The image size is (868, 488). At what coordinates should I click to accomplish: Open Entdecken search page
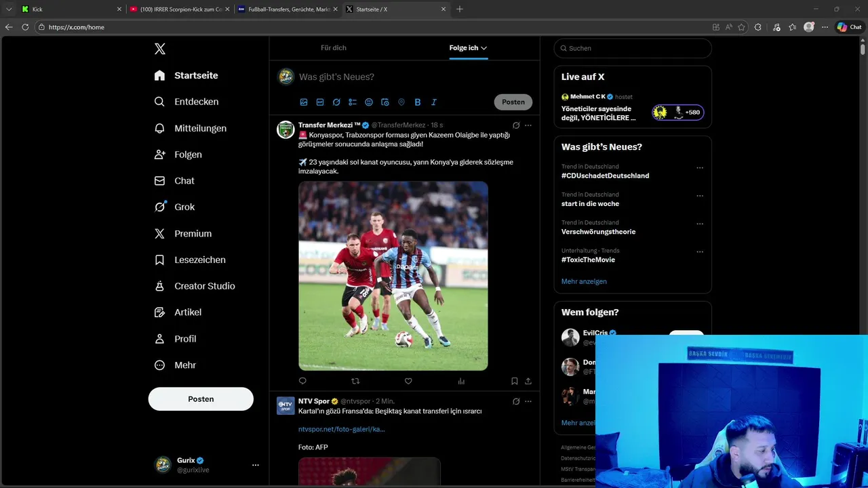[x=186, y=102]
